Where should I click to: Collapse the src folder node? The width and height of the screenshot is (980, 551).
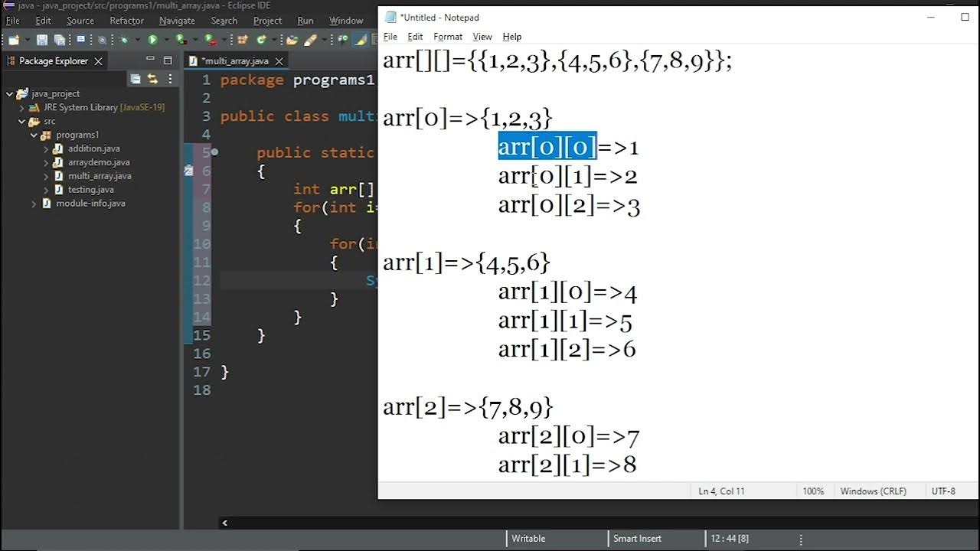tap(21, 121)
